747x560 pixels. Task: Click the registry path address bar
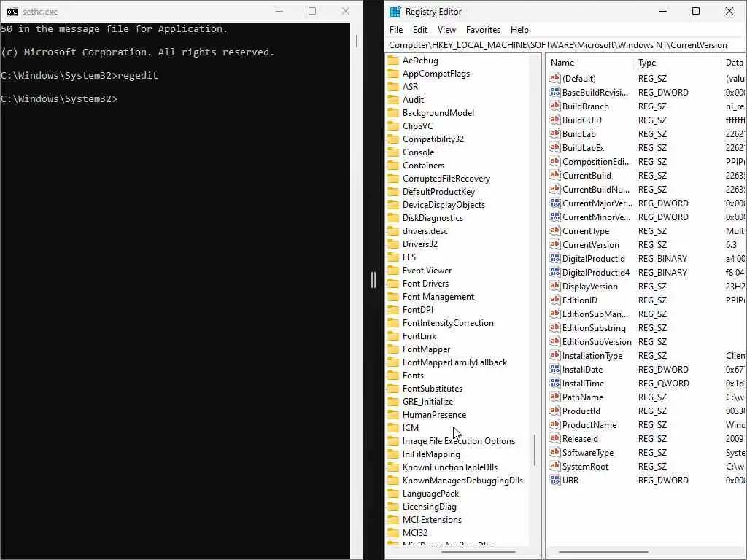(565, 44)
